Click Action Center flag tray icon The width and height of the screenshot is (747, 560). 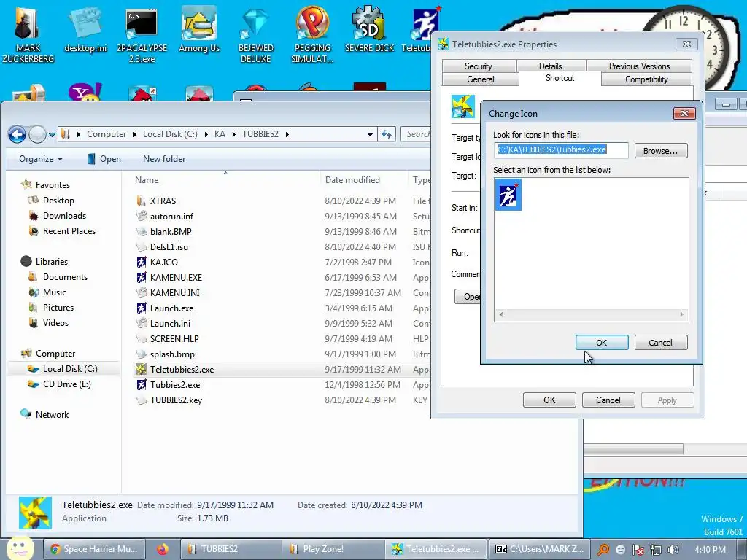point(638,550)
